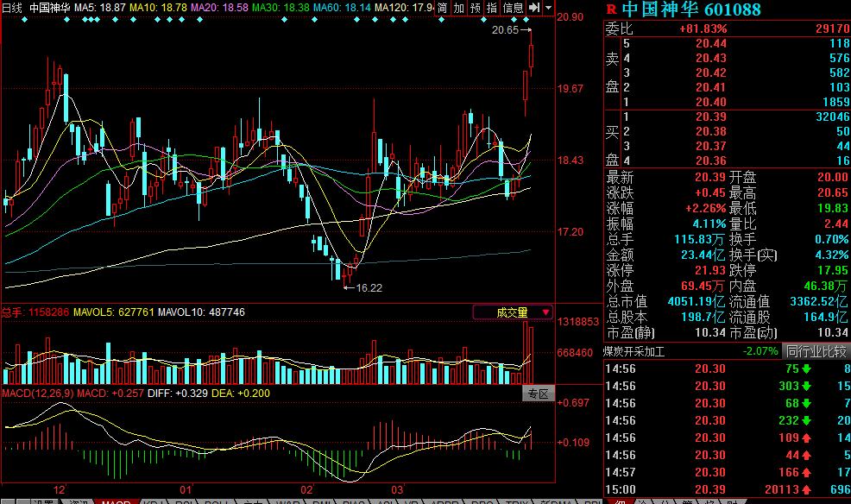Click the skip-to-end arrow icon in chart toolbar

534,8
